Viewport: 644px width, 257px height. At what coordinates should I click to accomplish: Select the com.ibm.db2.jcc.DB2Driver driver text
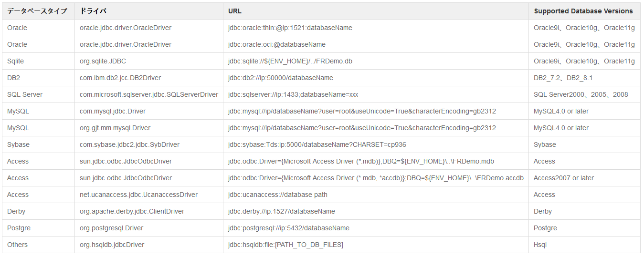pos(122,78)
